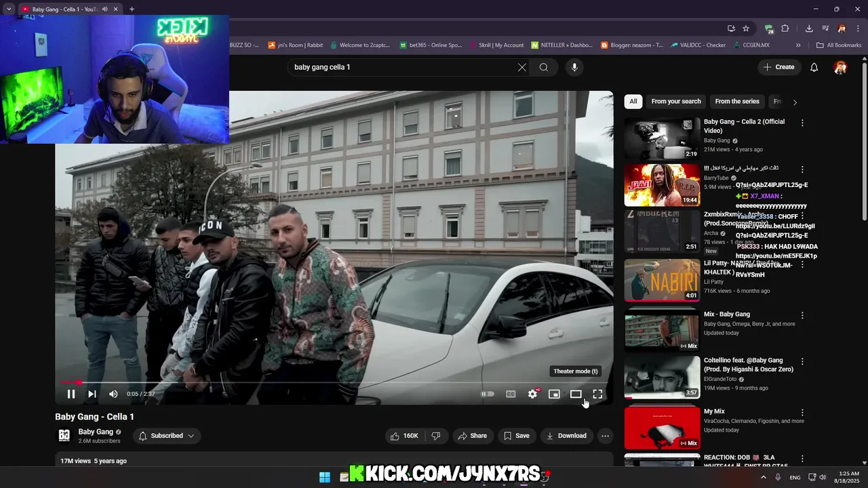Open the Baby Gang channel name link
Viewport: 868px width, 488px height.
(x=96, y=432)
